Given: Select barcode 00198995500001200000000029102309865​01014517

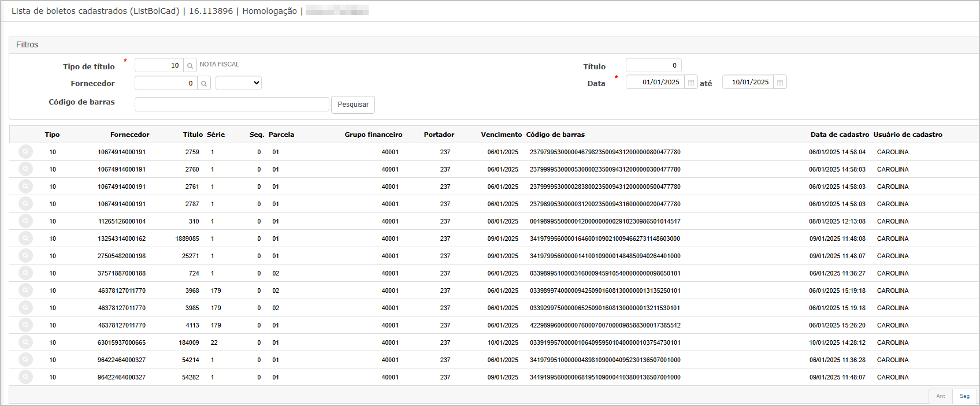Looking at the screenshot, I should (605, 221).
